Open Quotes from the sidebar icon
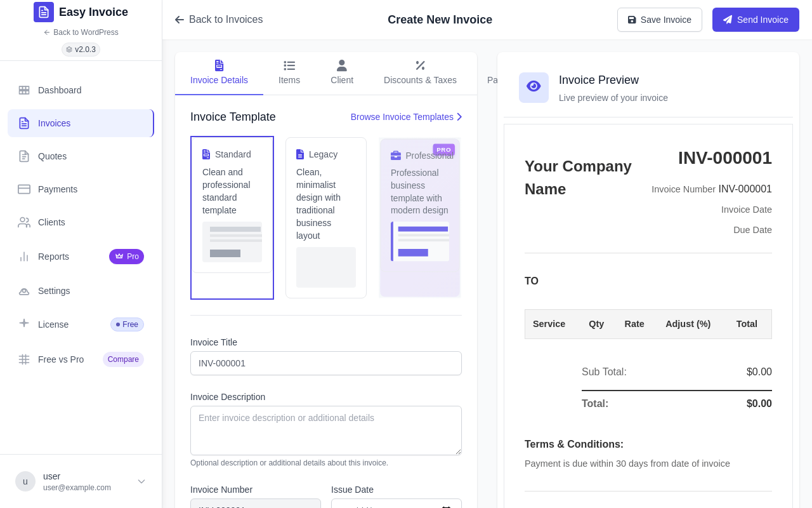The image size is (812, 508). point(24,156)
